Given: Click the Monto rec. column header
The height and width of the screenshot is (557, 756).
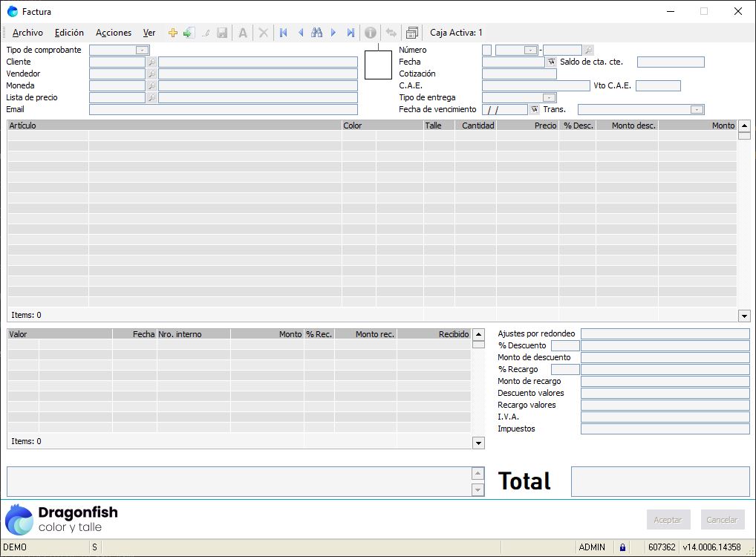Looking at the screenshot, I should pos(366,334).
